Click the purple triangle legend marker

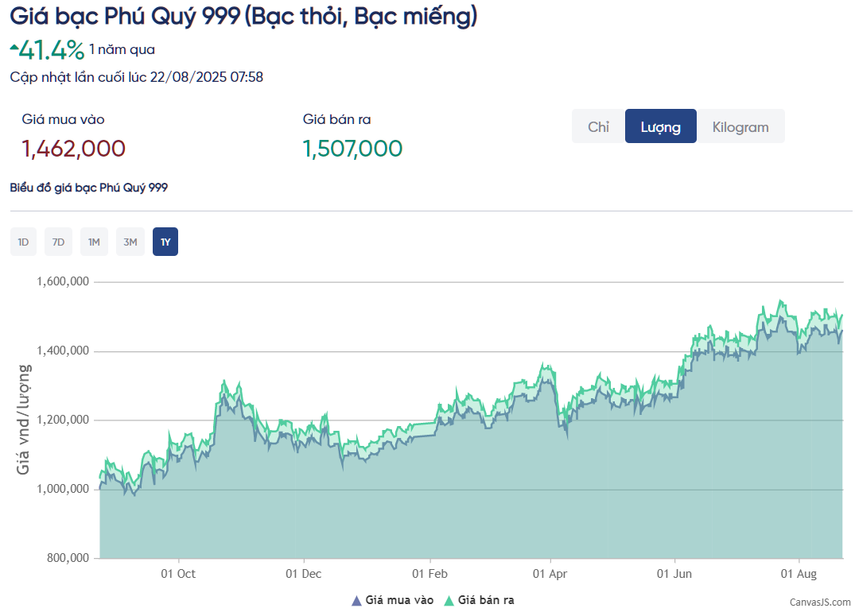click(356, 601)
